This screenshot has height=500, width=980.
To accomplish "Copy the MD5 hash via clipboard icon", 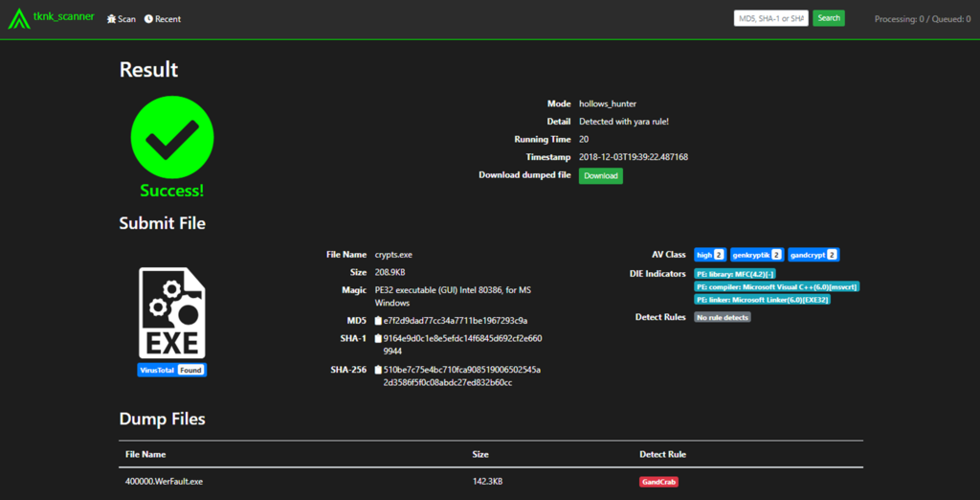I will click(379, 320).
